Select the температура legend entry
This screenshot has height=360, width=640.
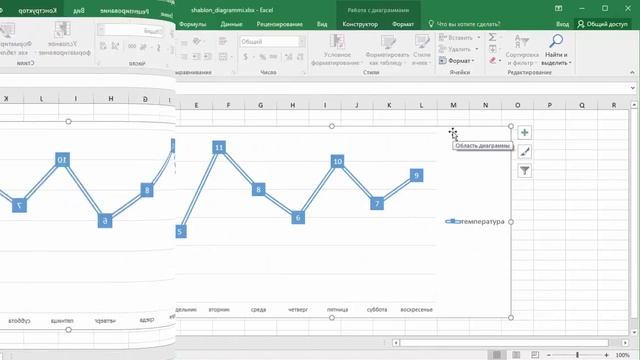pos(475,222)
